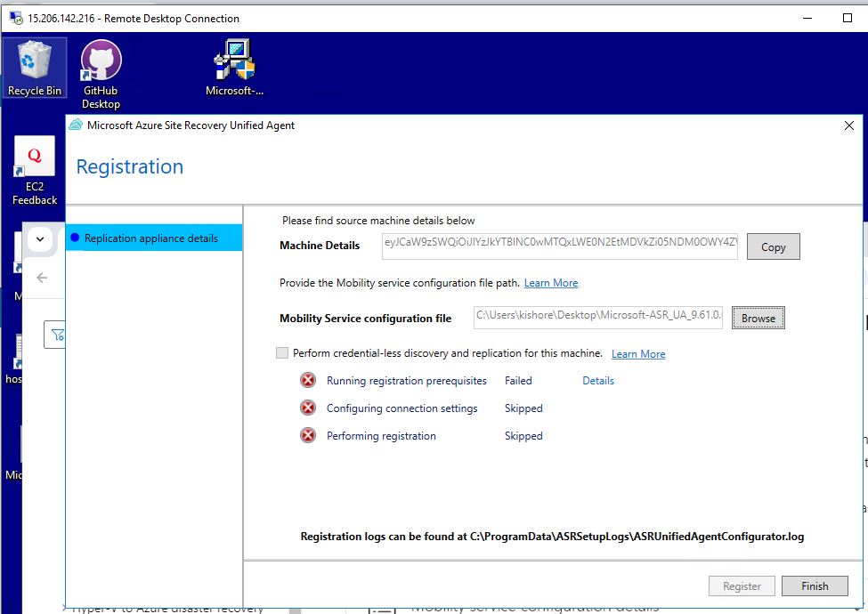This screenshot has width=868, height=614.
Task: Browse for the Mobility service configuration file
Action: pyautogui.click(x=758, y=318)
